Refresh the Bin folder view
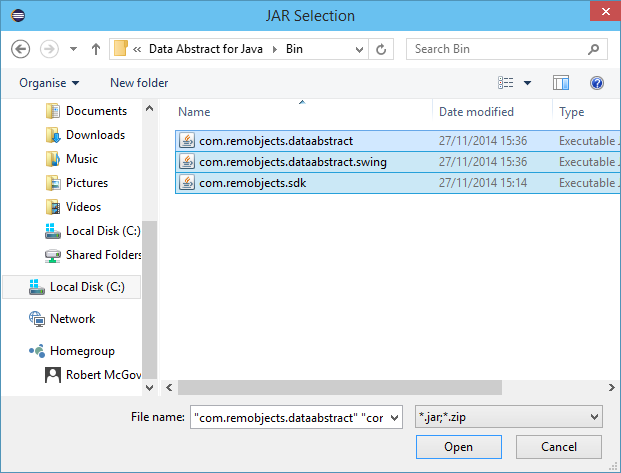 pyautogui.click(x=381, y=50)
